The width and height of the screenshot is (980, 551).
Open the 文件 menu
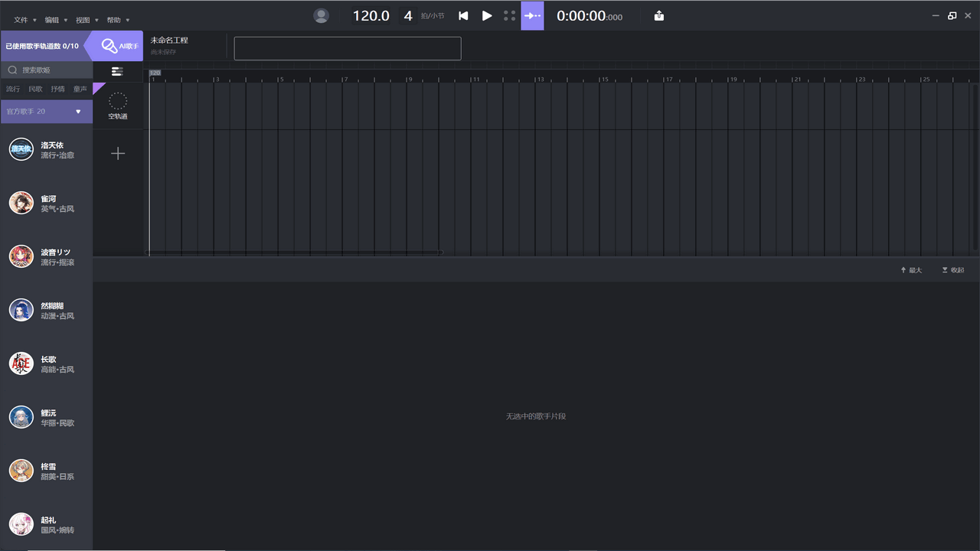(x=21, y=20)
